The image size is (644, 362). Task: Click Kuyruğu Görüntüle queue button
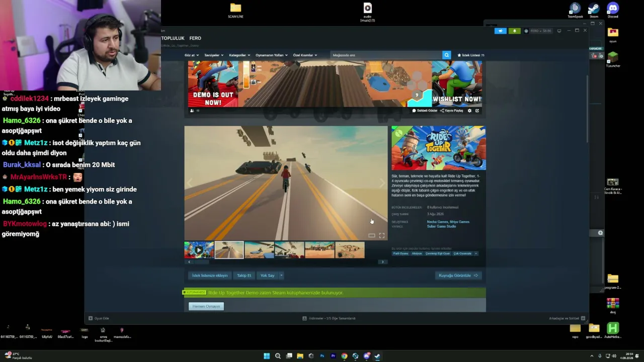coord(458,276)
